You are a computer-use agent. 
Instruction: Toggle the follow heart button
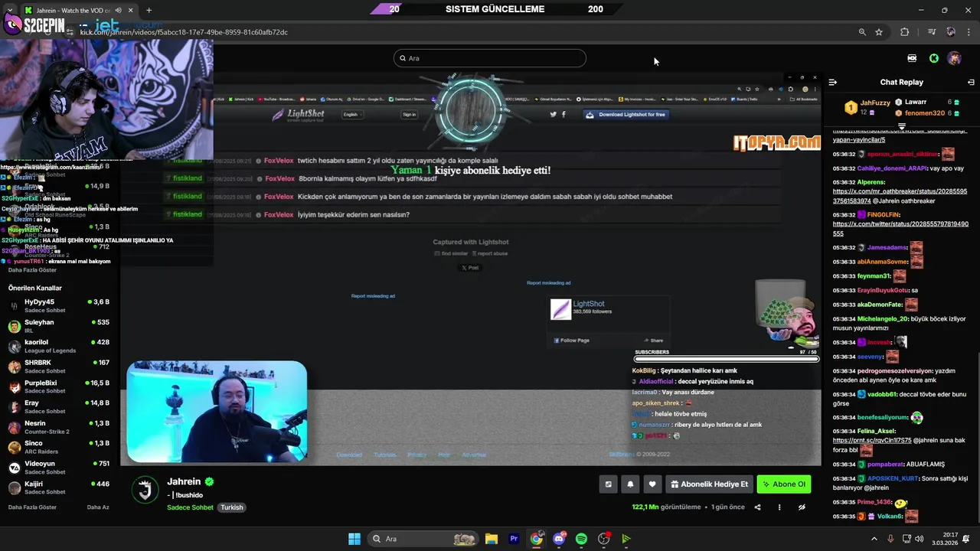(652, 484)
